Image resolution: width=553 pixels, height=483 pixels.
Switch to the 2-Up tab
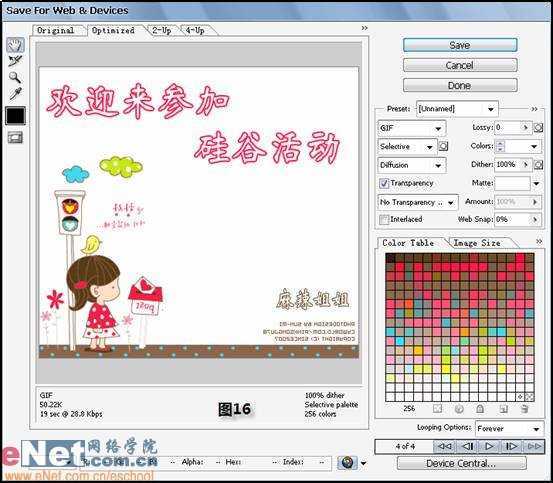162,31
